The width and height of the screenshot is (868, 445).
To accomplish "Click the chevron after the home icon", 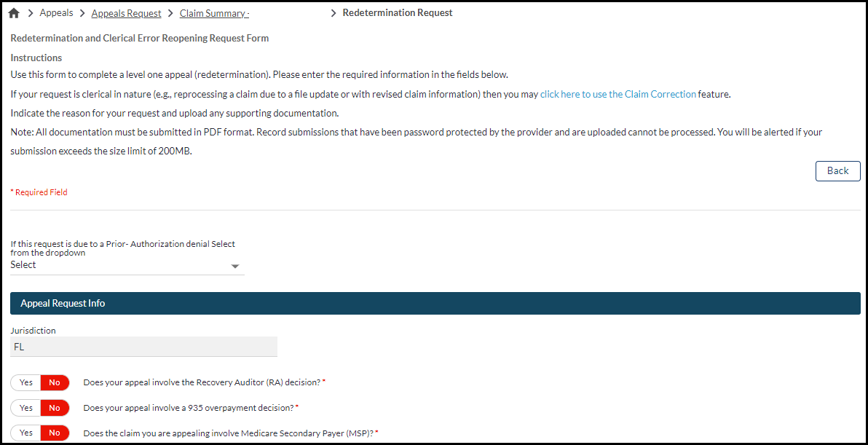I will click(x=30, y=13).
